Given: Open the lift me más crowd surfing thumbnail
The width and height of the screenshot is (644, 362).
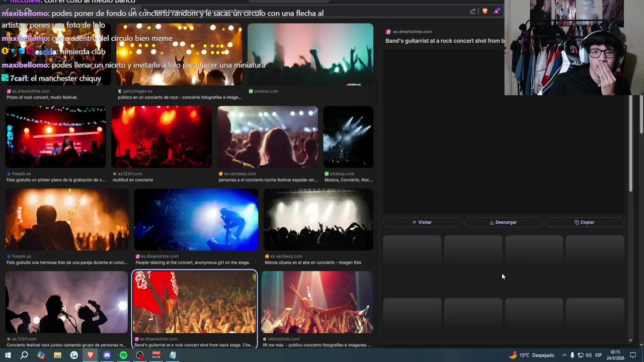Looking at the screenshot, I should 317,302.
